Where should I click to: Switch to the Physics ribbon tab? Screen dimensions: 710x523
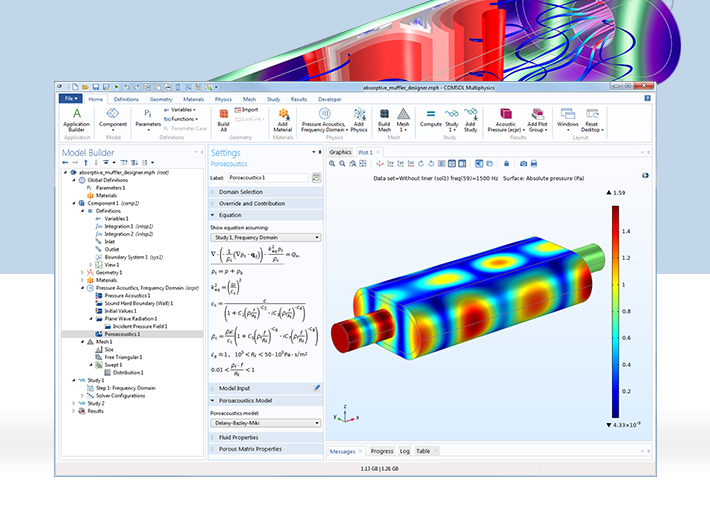tap(223, 99)
